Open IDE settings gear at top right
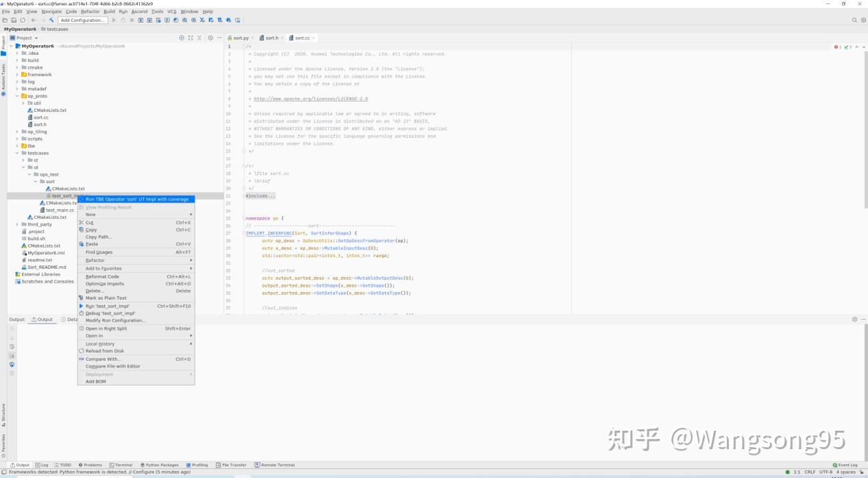868x478 pixels. pyautogui.click(x=862, y=20)
